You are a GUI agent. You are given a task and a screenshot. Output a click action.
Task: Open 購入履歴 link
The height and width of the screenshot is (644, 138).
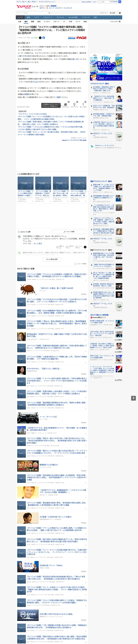click(112, 13)
